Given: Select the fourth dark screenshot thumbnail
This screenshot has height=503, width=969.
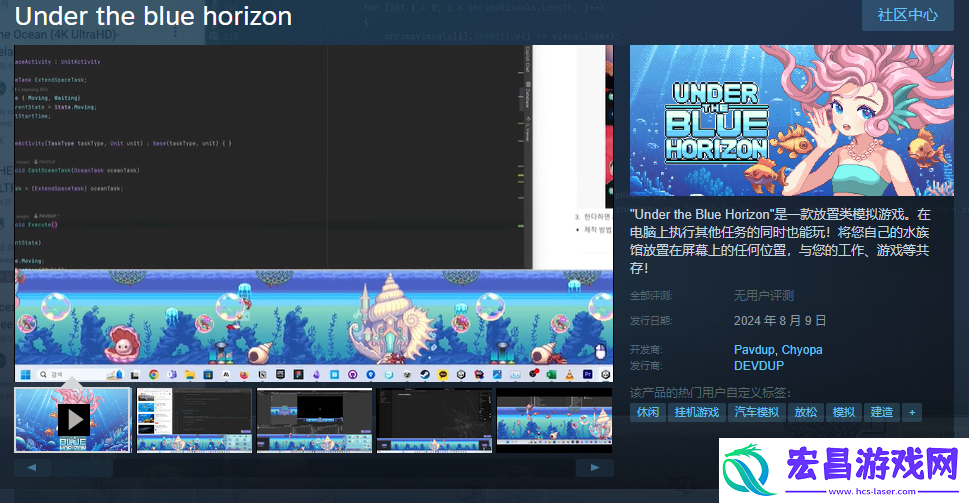Looking at the screenshot, I should pyautogui.click(x=434, y=420).
